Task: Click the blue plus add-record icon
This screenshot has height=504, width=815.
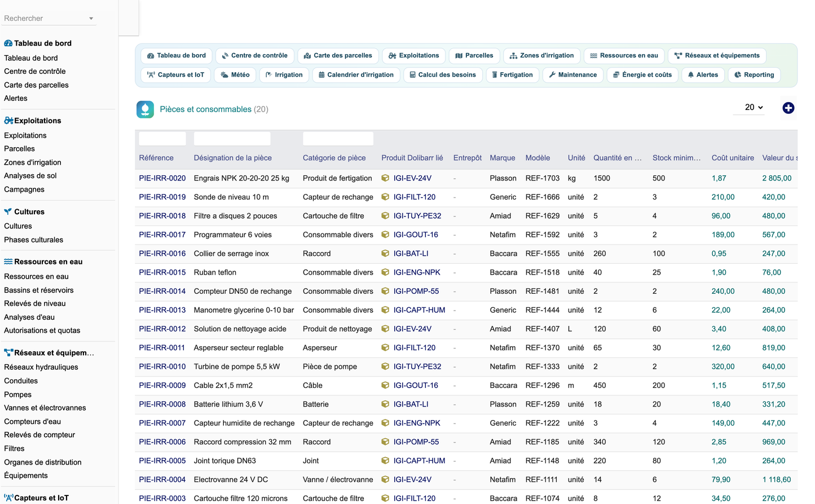Action: pyautogui.click(x=788, y=108)
